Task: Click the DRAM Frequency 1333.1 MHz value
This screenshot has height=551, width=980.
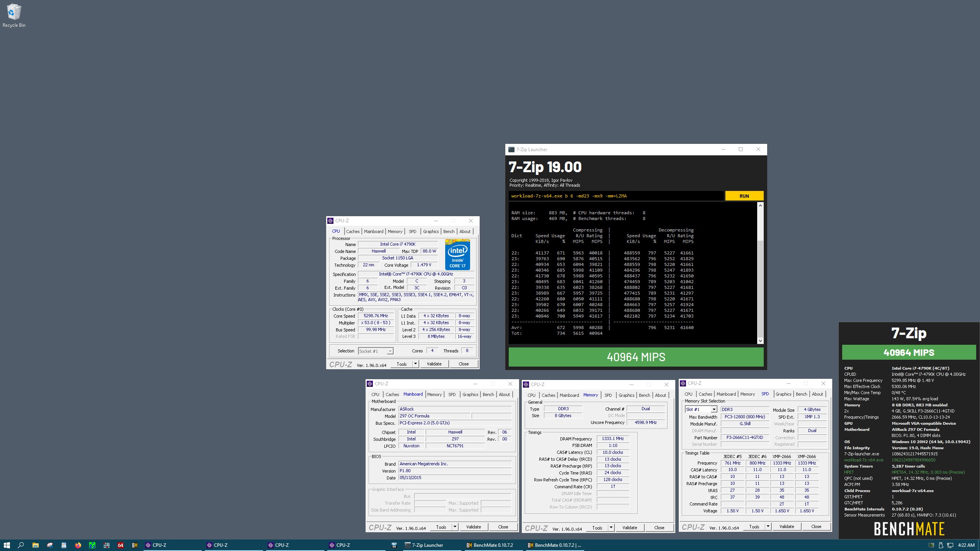Action: (x=612, y=439)
